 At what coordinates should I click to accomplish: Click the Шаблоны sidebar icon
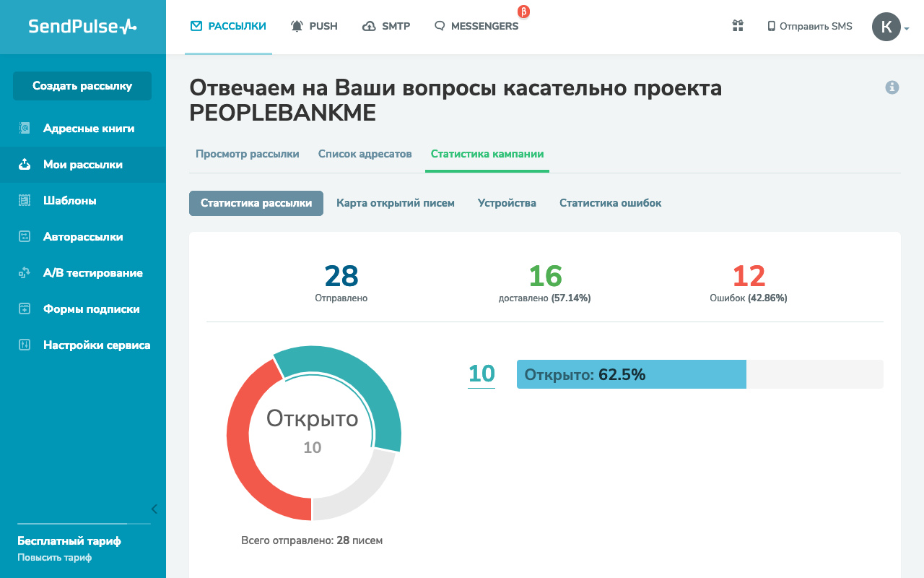[25, 201]
